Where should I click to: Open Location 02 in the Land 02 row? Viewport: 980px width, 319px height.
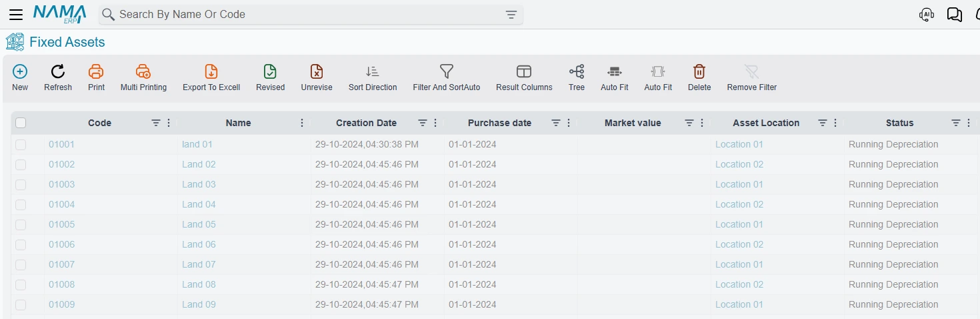(739, 164)
